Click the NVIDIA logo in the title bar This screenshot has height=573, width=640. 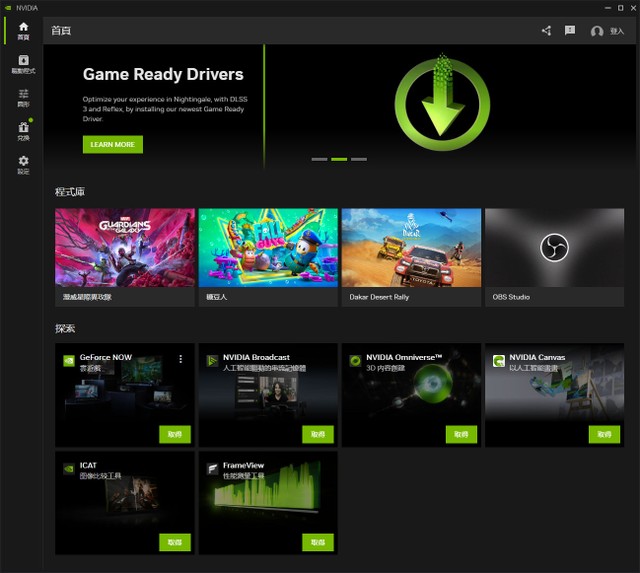point(8,8)
